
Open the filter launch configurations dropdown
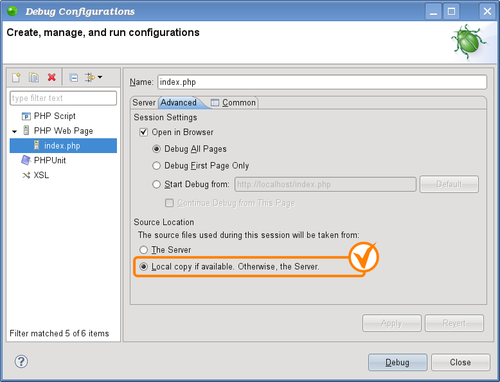[93, 77]
